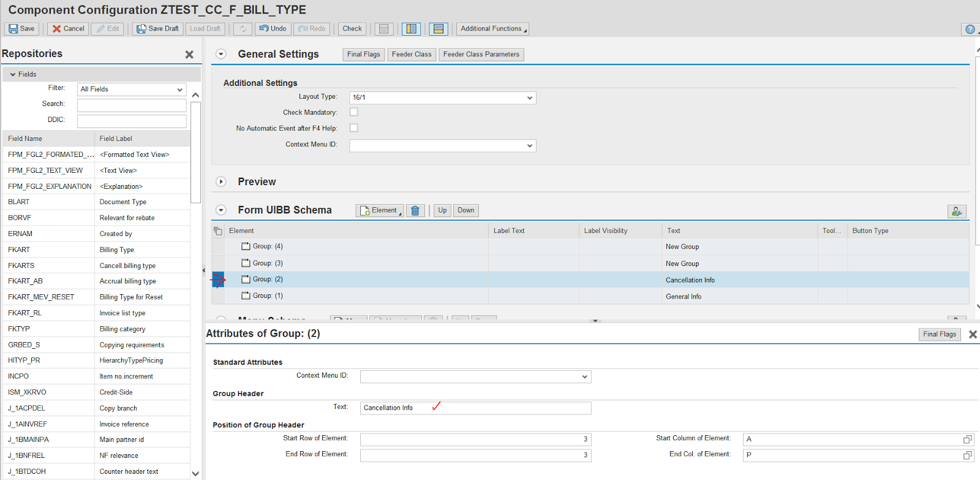Open the help icon in the top right

pos(970,29)
